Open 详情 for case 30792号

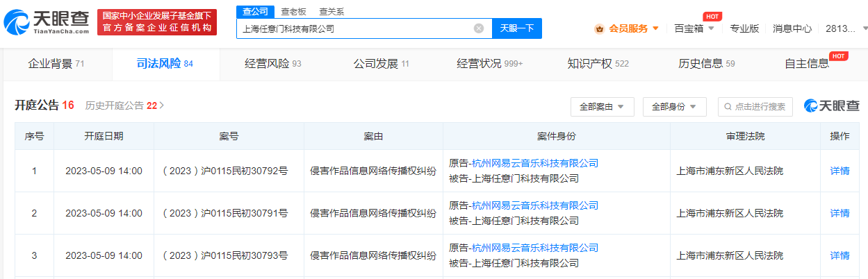[x=840, y=171]
